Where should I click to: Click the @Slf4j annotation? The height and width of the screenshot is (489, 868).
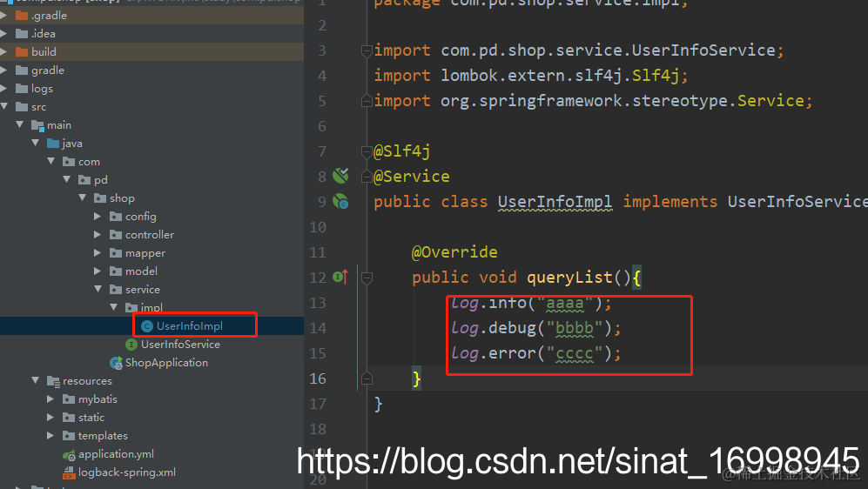(x=402, y=151)
